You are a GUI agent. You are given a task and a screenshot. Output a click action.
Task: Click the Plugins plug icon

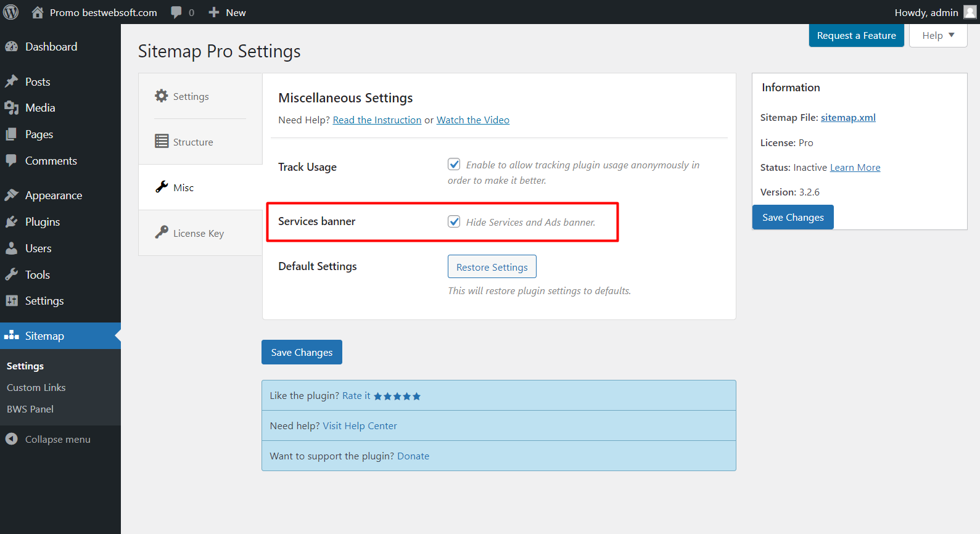pyautogui.click(x=12, y=222)
